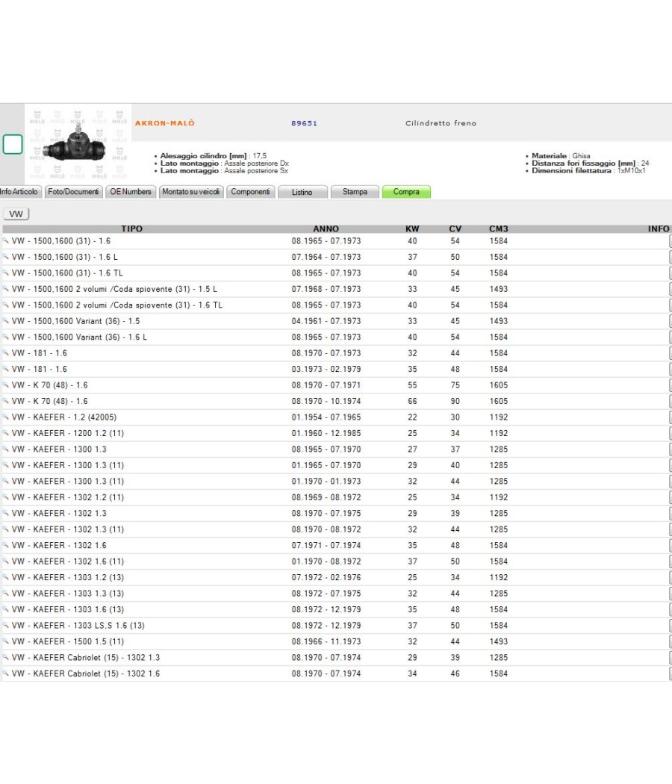Click INFO box of KAEFER Cabriolet 1302 1.6 row
The width and height of the screenshot is (672, 784).
tap(670, 673)
